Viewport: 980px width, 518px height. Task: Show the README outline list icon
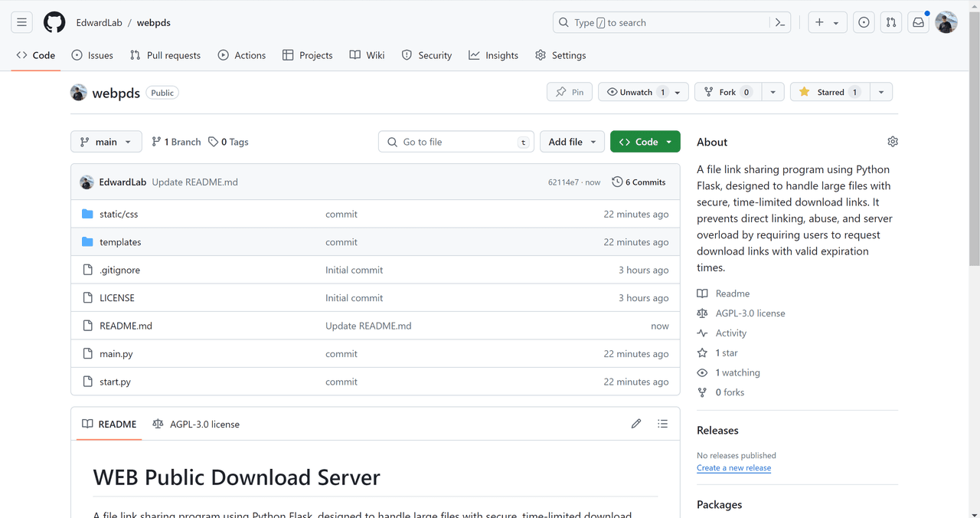tap(663, 424)
